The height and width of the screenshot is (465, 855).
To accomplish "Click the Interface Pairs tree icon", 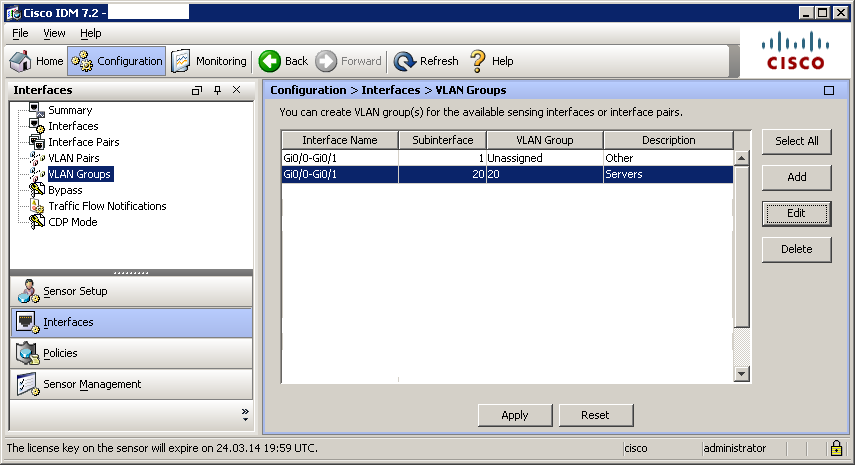I will (x=36, y=142).
